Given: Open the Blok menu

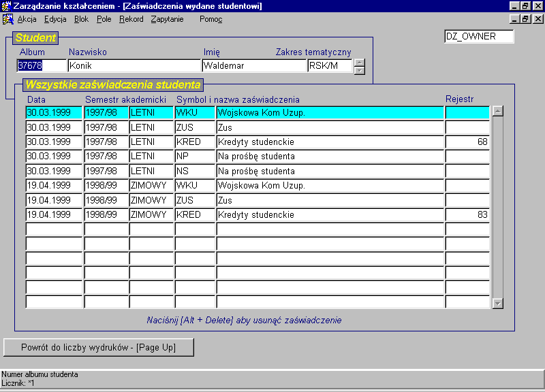Looking at the screenshot, I should pyautogui.click(x=81, y=19).
